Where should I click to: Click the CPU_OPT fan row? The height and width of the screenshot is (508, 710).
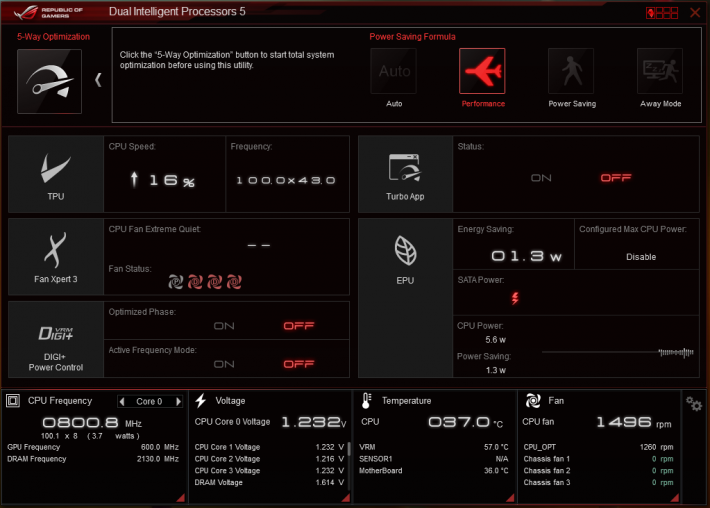(x=598, y=447)
